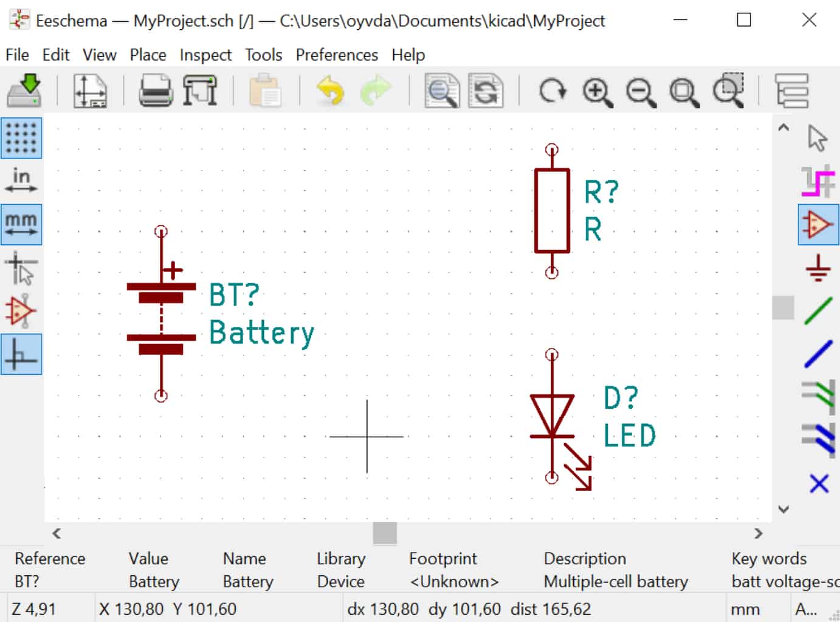
Task: Click the horizontal scrollbar thumb
Action: tap(384, 533)
